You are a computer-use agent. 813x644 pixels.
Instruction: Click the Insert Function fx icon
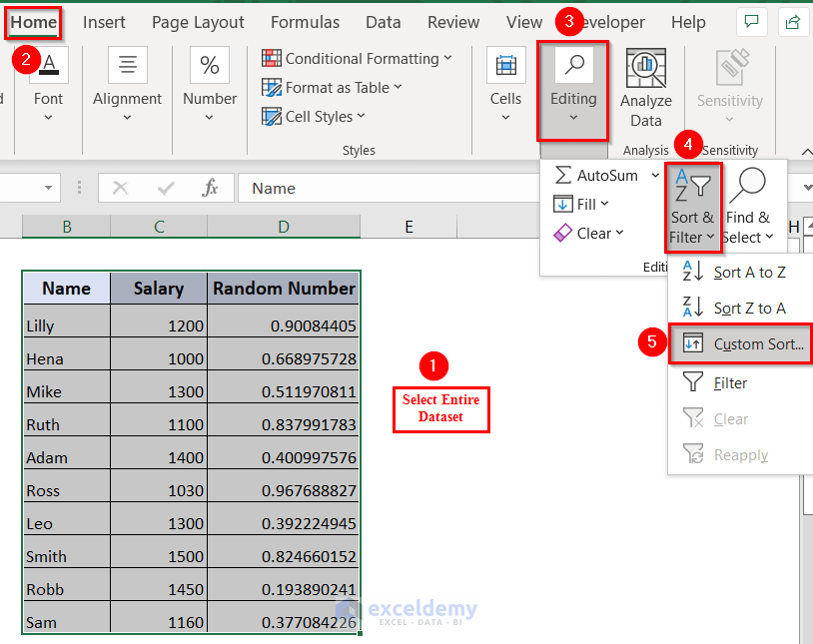210,188
